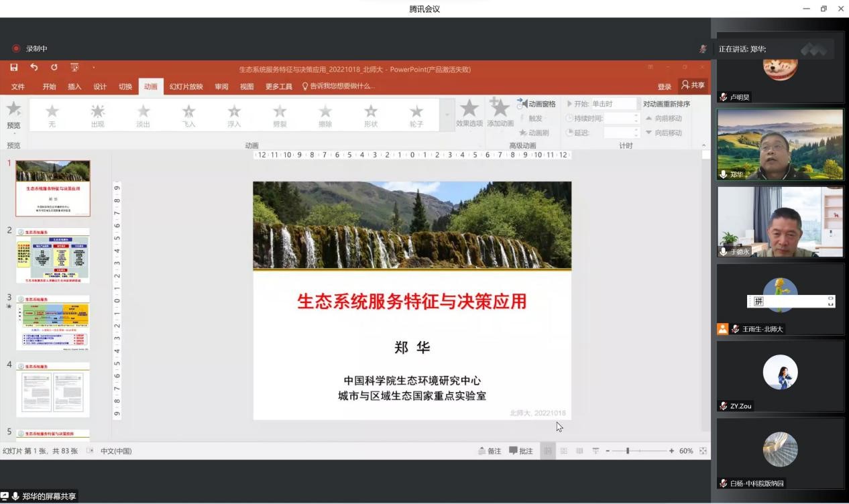Switch to the 幻灯片放映 (Slide Show) tab
849x504 pixels.
click(x=186, y=86)
